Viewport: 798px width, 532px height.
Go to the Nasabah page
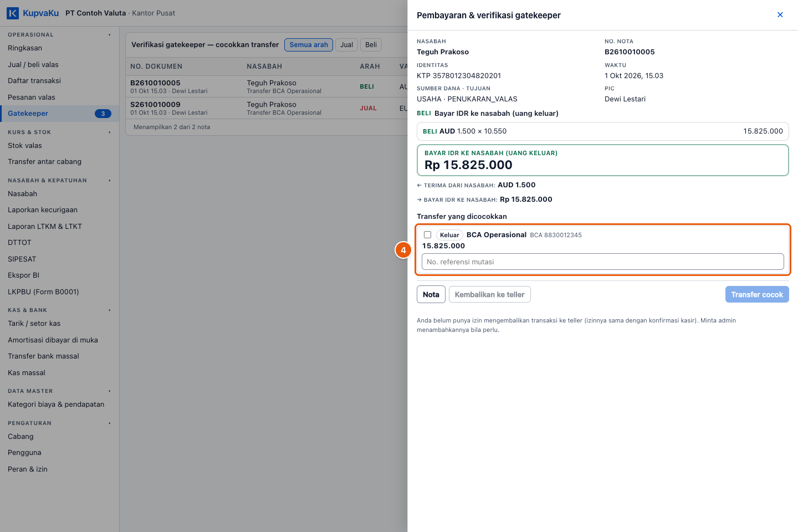[x=59, y=194]
